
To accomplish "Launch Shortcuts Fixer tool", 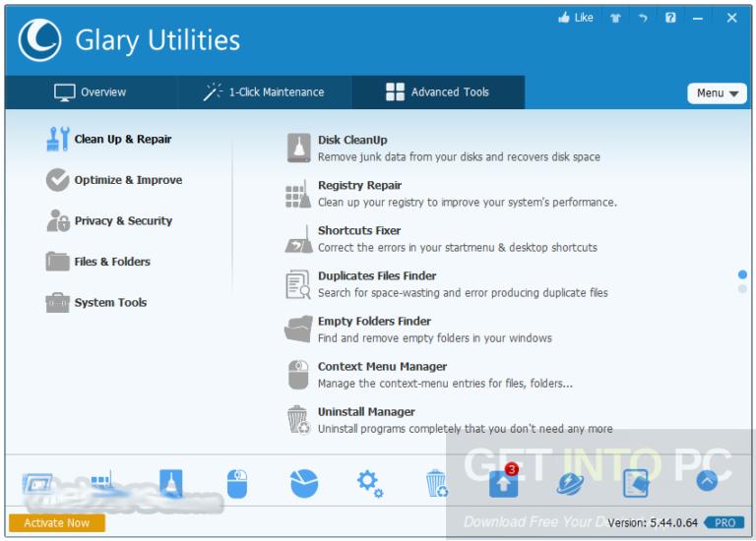I will [442, 238].
